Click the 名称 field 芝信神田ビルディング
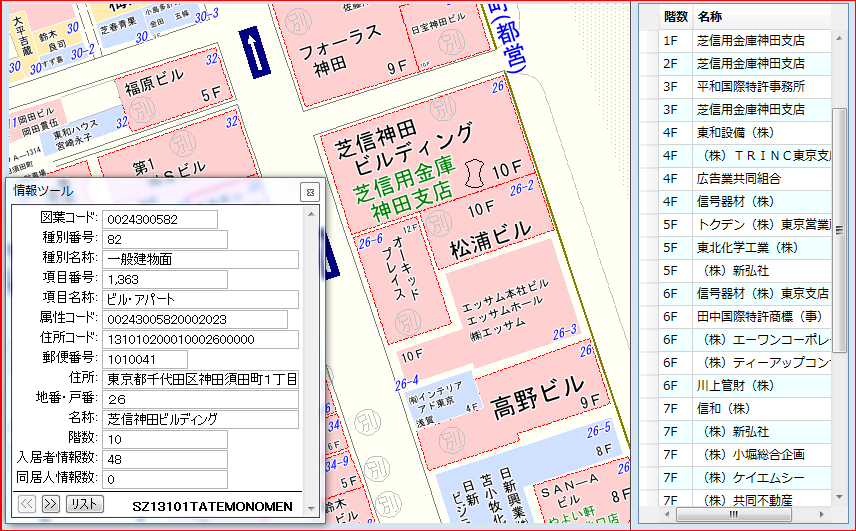 tap(200, 419)
